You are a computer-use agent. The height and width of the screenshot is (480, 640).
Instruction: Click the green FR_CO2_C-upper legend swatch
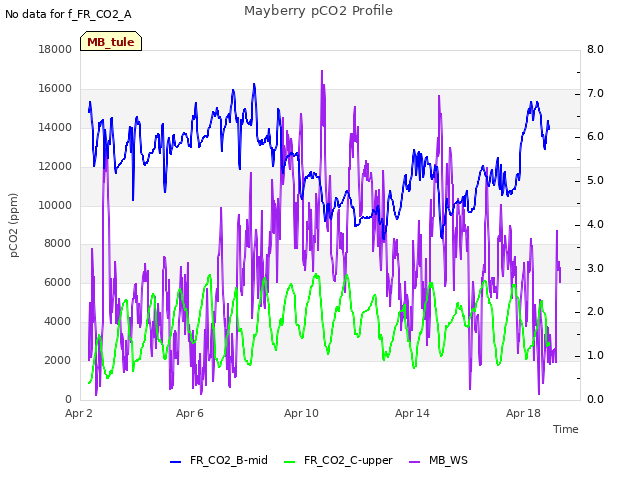coord(289,462)
